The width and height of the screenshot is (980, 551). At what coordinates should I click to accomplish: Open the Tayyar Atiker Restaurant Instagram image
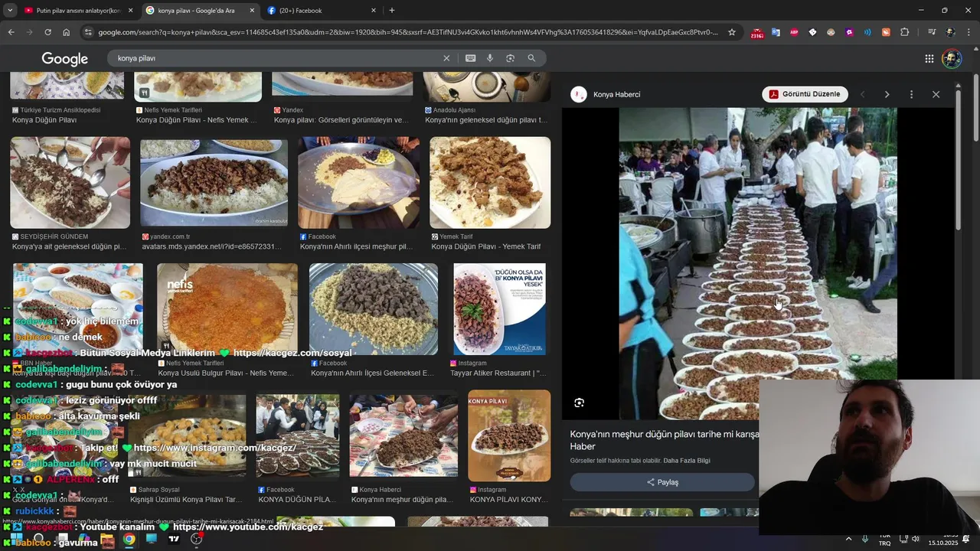[x=499, y=309]
